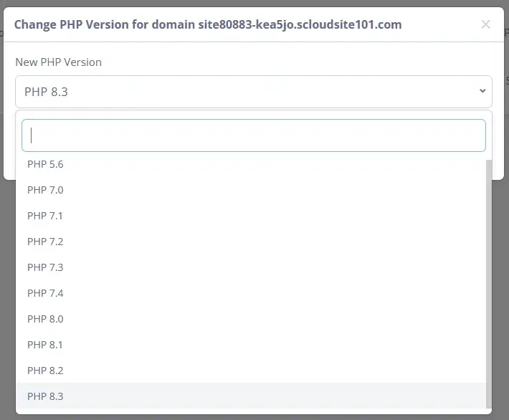Open the New PHP Version dropdown
Image resolution: width=509 pixels, height=420 pixels.
coord(254,92)
